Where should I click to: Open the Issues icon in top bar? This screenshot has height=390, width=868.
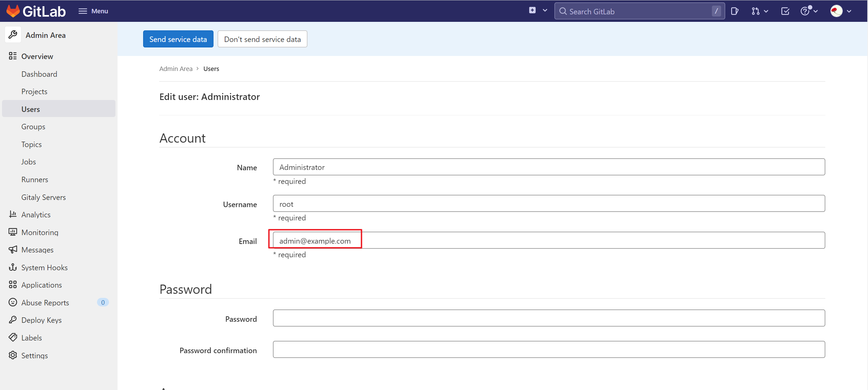(x=735, y=11)
